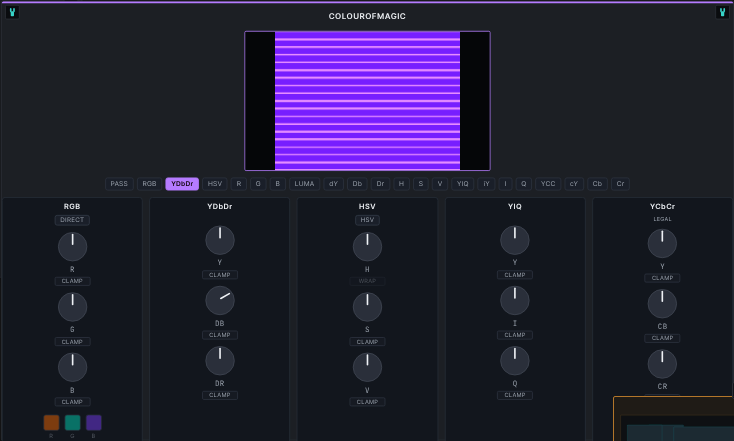Switch preview to G channel
The height and width of the screenshot is (441, 734).
[x=258, y=184]
